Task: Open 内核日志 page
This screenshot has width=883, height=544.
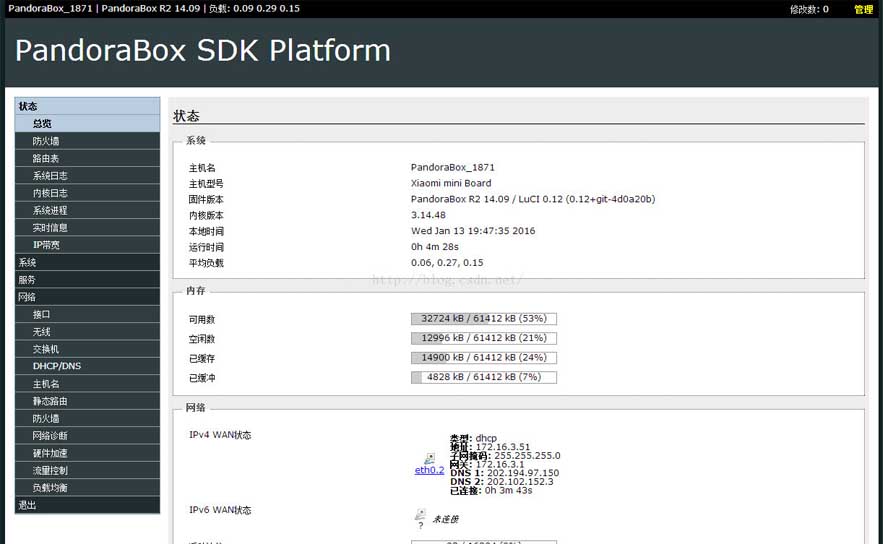Action: [87, 193]
